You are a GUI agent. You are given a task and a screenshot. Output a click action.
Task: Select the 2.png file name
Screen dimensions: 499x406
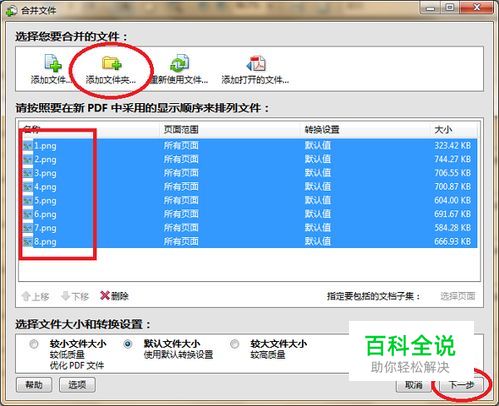pos(45,160)
